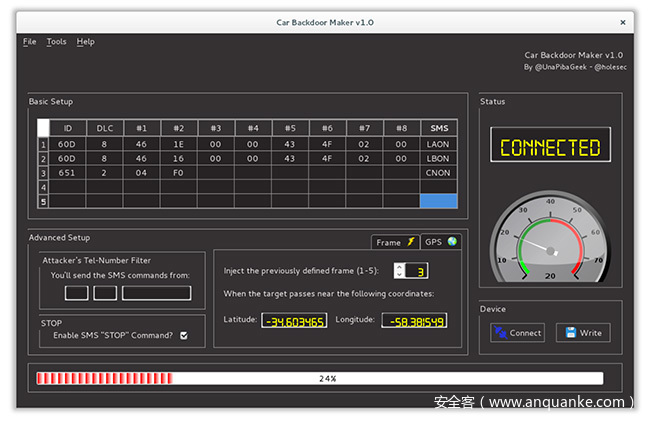This screenshot has width=650, height=421.
Task: Click the Latitude coordinate field
Action: pyautogui.click(x=294, y=321)
